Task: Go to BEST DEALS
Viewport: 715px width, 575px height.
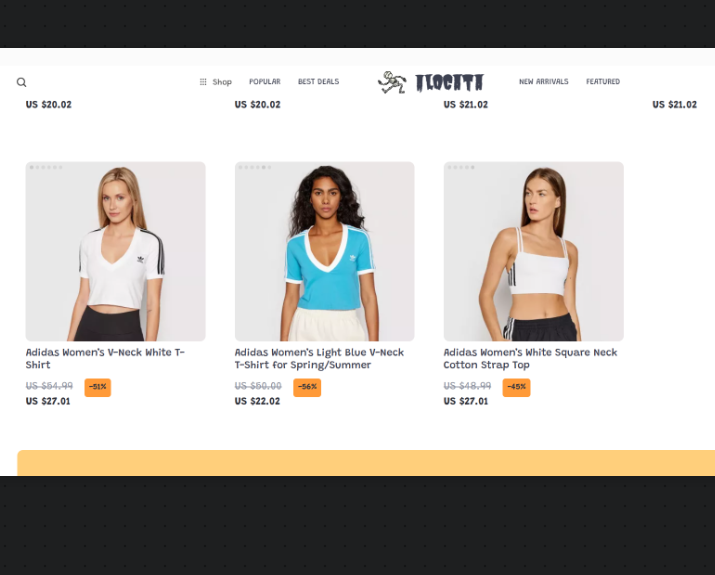Action: pos(318,82)
